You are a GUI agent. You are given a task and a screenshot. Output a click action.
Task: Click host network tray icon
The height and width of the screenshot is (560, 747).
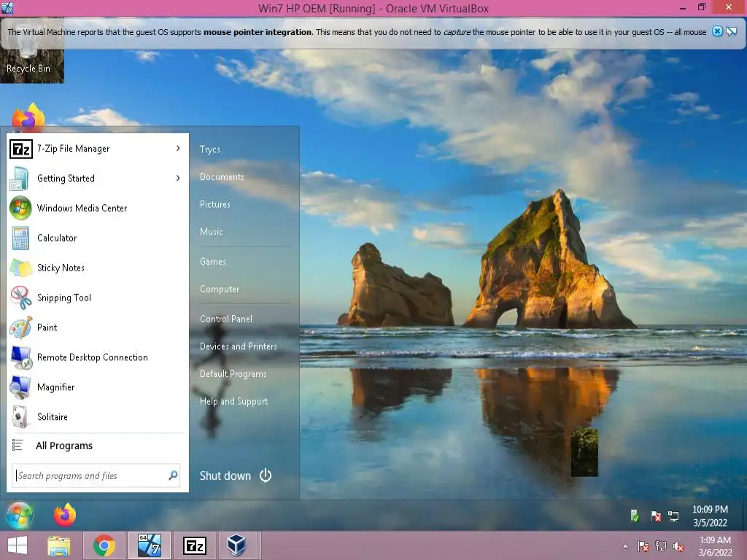[x=661, y=546]
